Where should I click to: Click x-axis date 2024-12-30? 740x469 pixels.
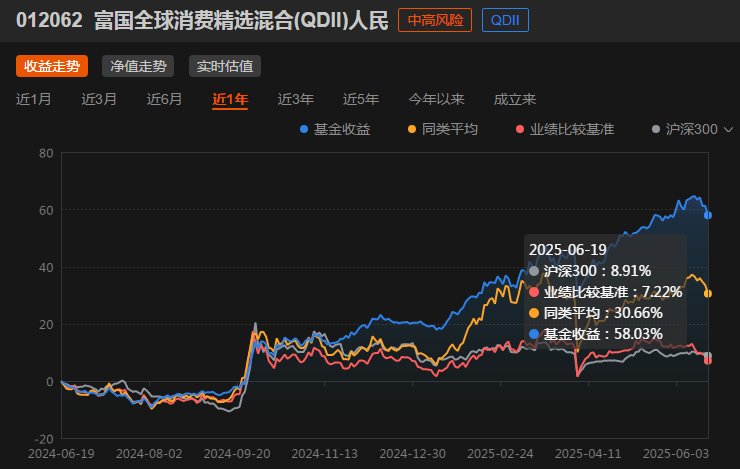click(412, 454)
